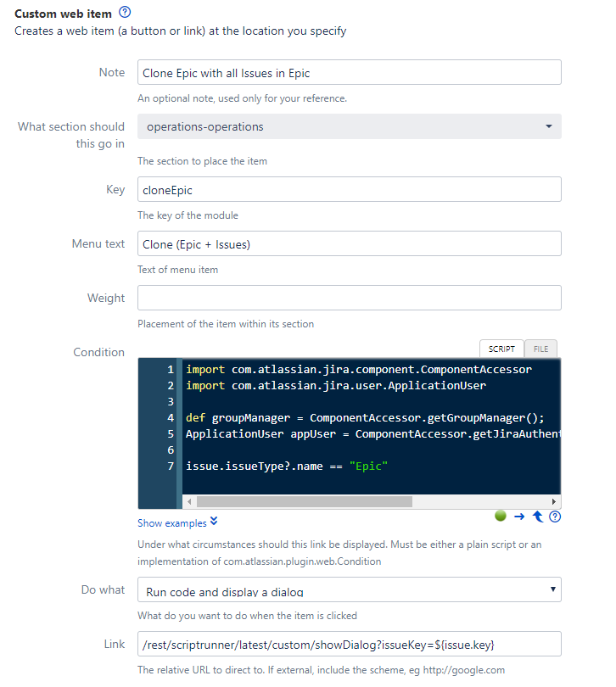
Task: Open the Run code and display a dialog dropdown
Action: [x=348, y=589]
